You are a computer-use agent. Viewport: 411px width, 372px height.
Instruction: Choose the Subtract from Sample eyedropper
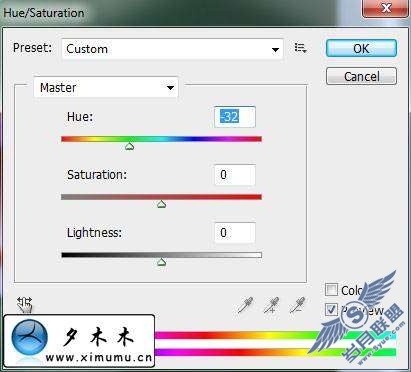pos(297,305)
